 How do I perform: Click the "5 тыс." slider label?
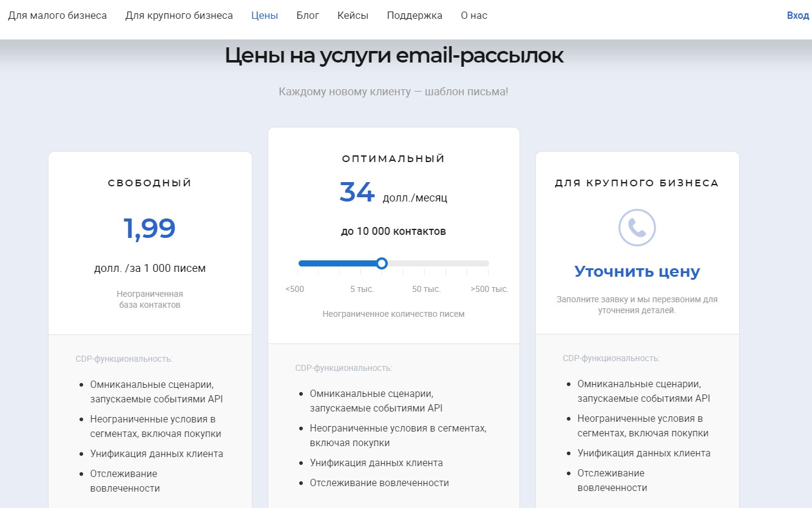click(x=362, y=289)
